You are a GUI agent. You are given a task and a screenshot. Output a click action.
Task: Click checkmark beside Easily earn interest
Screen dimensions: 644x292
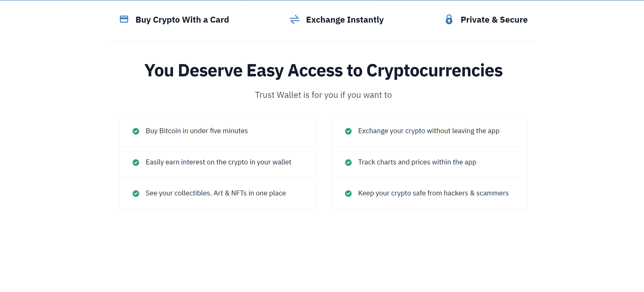(x=136, y=163)
